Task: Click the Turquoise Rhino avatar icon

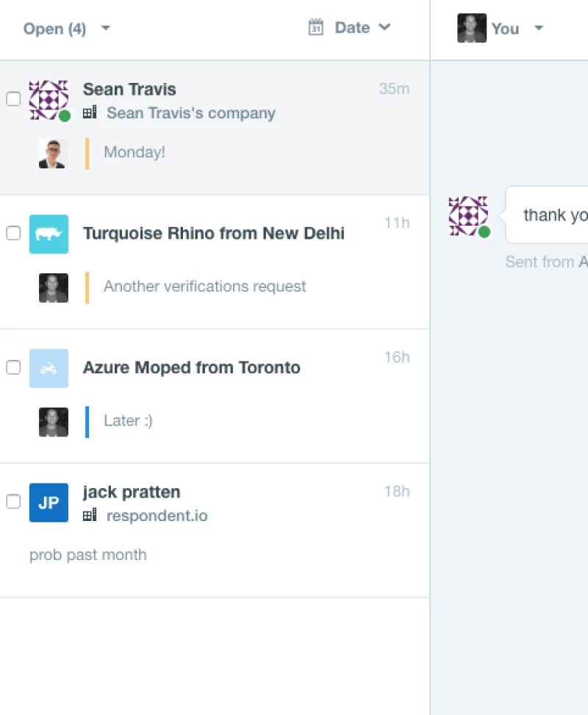Action: (49, 234)
